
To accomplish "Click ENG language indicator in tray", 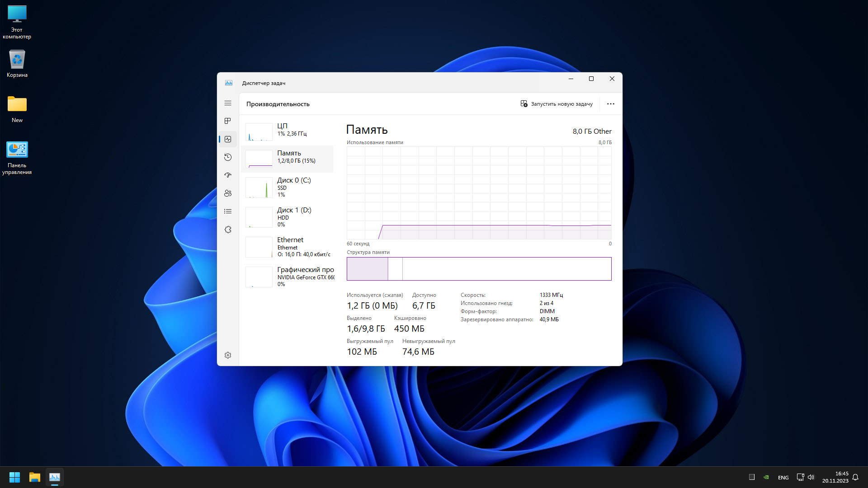I will tap(783, 478).
